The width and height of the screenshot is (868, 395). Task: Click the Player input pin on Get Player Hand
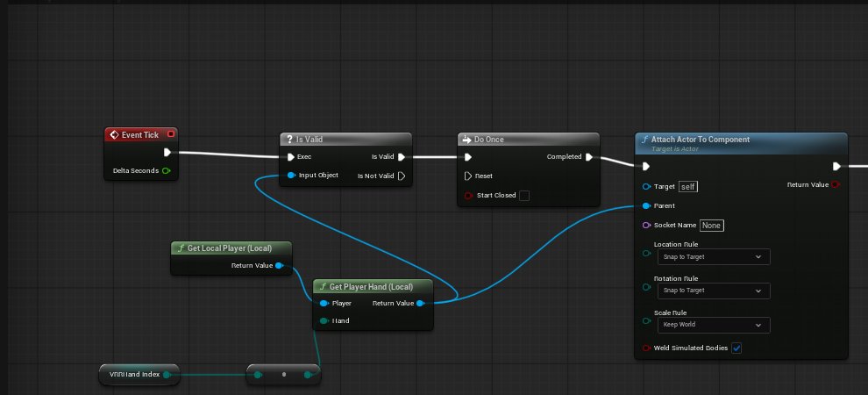coord(324,303)
